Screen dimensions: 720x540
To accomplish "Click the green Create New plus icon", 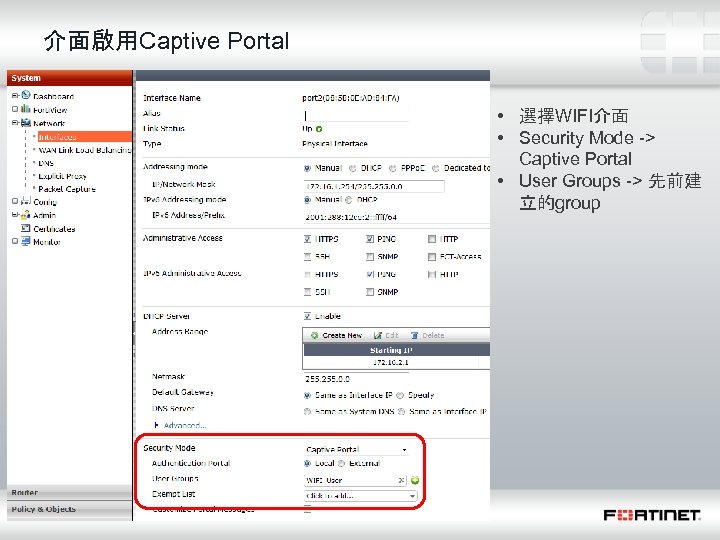I will click(x=315, y=336).
